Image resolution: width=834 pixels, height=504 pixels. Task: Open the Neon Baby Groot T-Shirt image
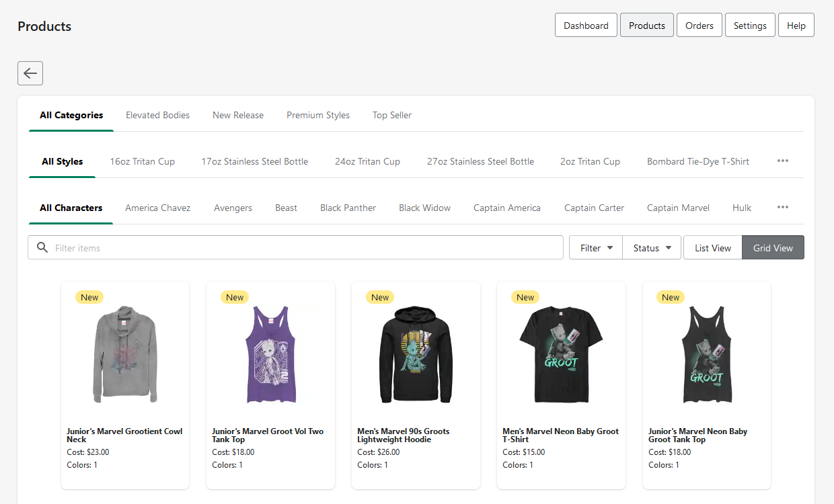click(x=561, y=354)
